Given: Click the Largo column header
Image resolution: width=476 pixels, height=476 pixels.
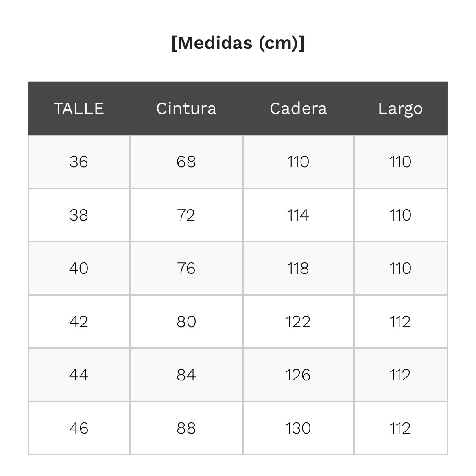Looking at the screenshot, I should pyautogui.click(x=400, y=108).
